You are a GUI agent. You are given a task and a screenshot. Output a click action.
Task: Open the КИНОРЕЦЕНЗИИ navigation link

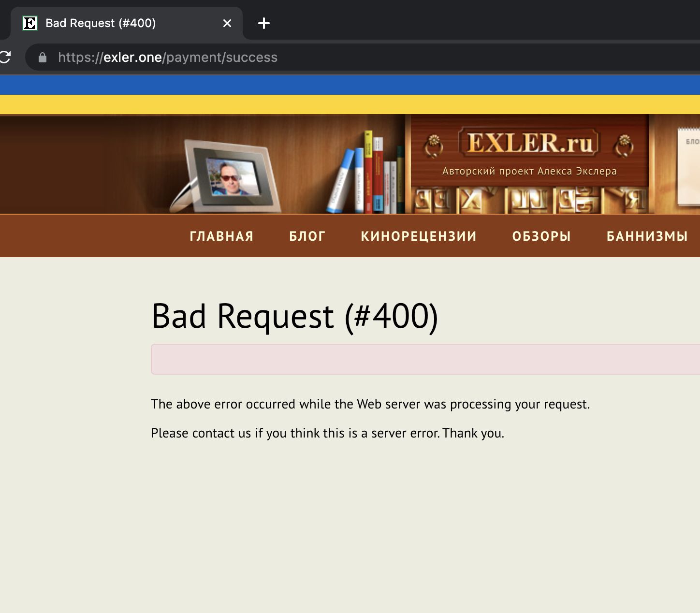coord(419,236)
